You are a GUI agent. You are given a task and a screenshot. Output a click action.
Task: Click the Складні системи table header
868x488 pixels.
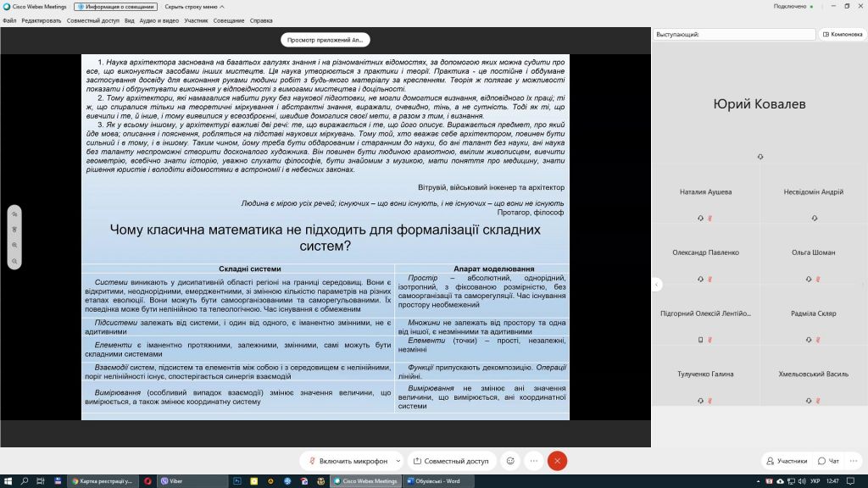250,269
